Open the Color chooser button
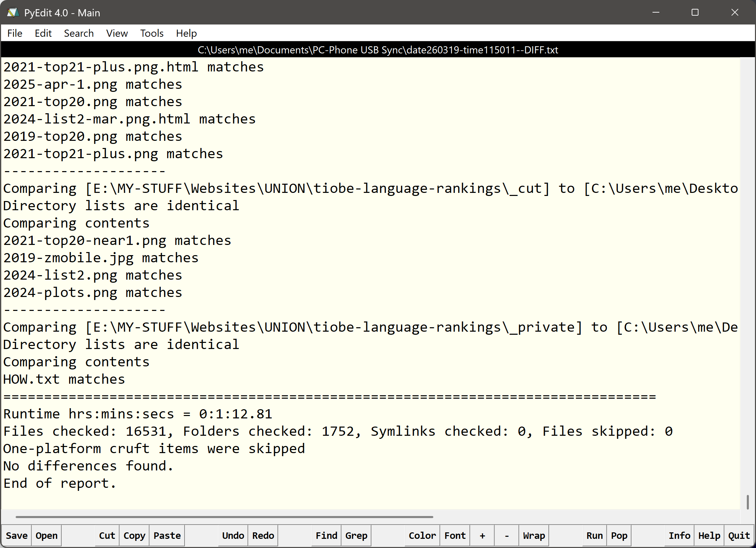756x548 pixels. pyautogui.click(x=422, y=535)
